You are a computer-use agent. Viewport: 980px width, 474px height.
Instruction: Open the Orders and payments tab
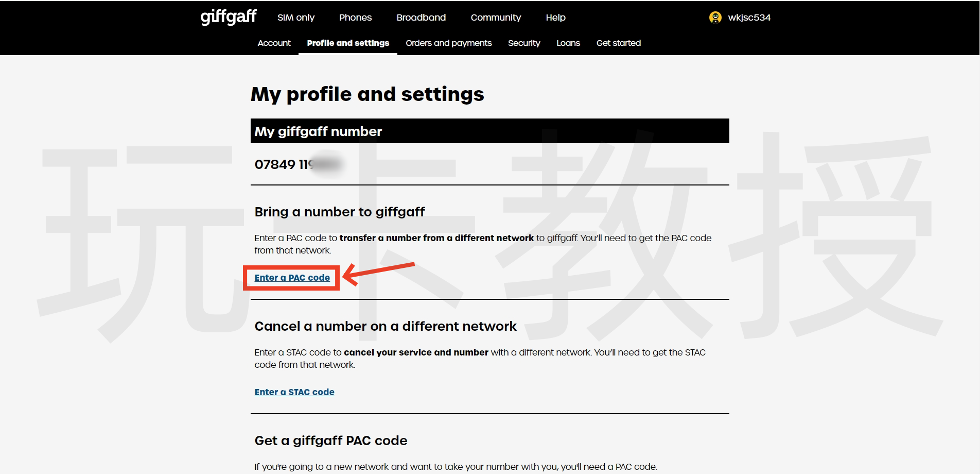(x=448, y=43)
